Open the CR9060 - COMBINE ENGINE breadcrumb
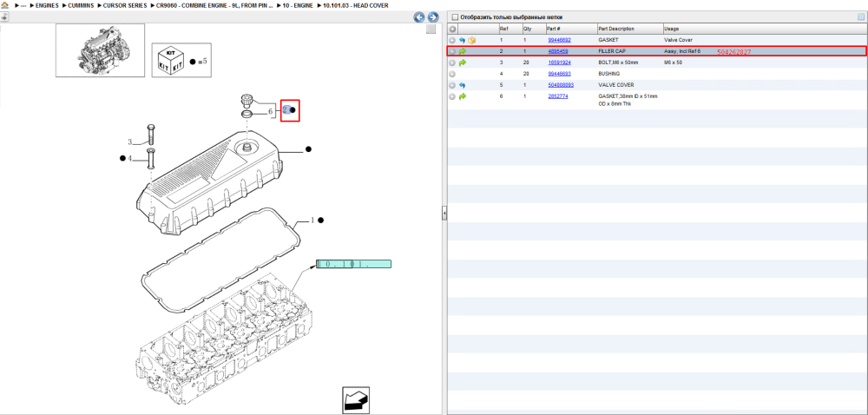Screen dimensions: 868x415 tap(214, 5)
